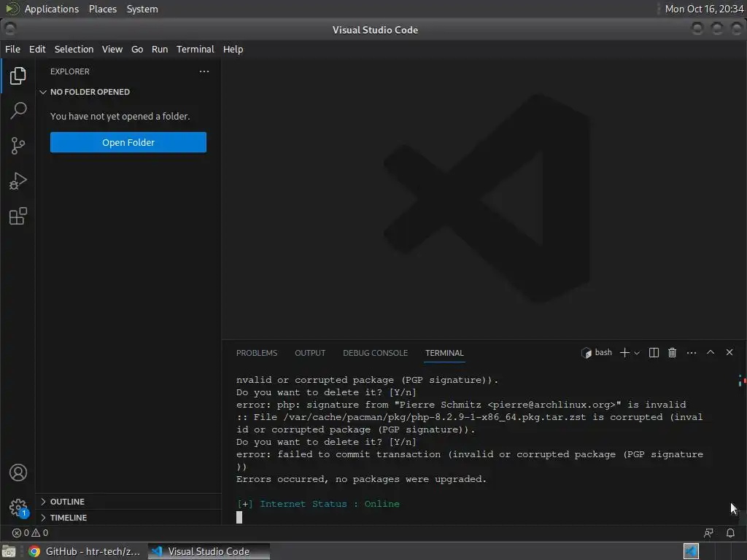This screenshot has height=560, width=747.
Task: Open the Go menu
Action: (x=137, y=49)
